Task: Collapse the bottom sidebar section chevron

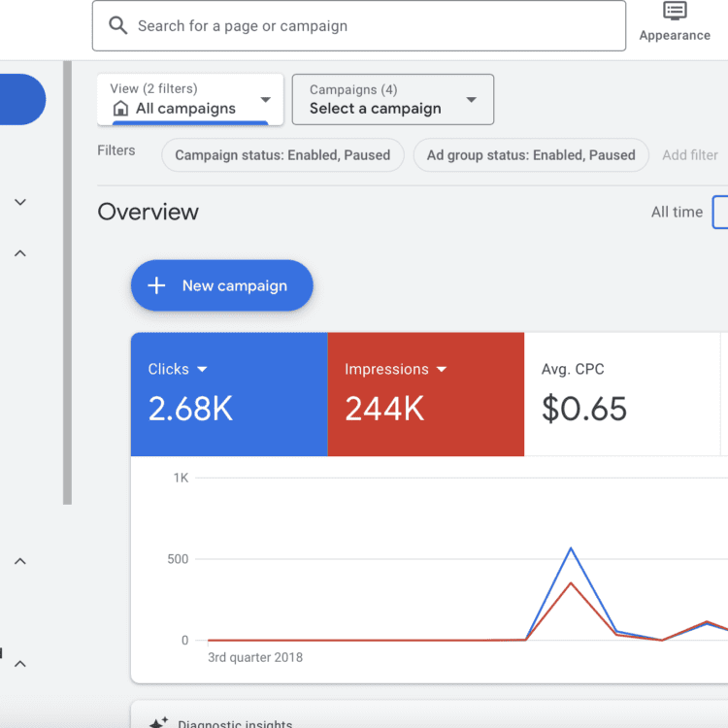Action: [20, 664]
